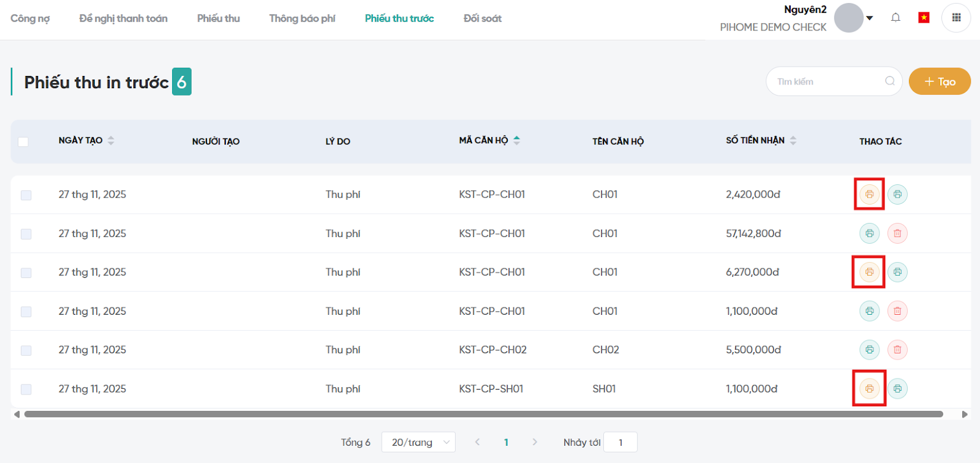
Task: Open notifications with the bell icon
Action: pos(895,18)
